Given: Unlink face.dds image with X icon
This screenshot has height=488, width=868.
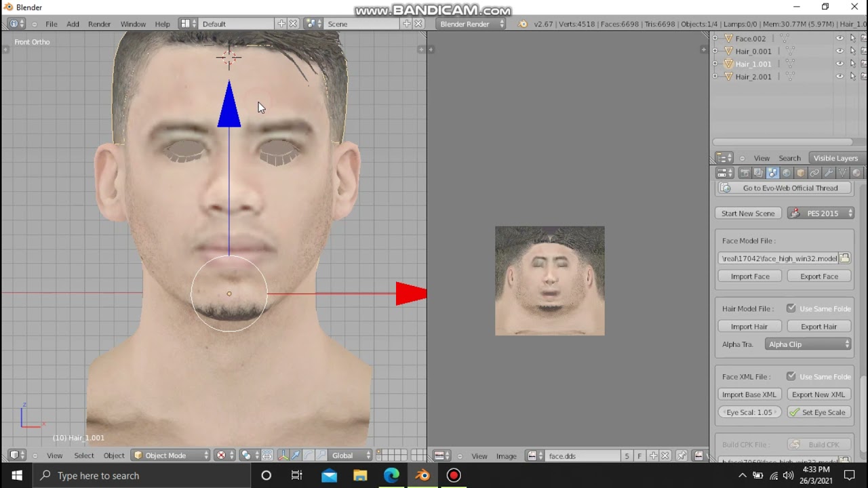Looking at the screenshot, I should coord(665,456).
